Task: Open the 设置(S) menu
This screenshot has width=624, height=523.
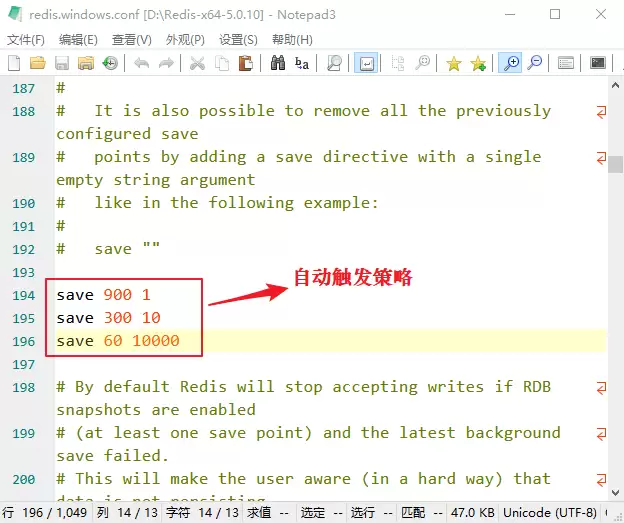Action: tap(238, 40)
